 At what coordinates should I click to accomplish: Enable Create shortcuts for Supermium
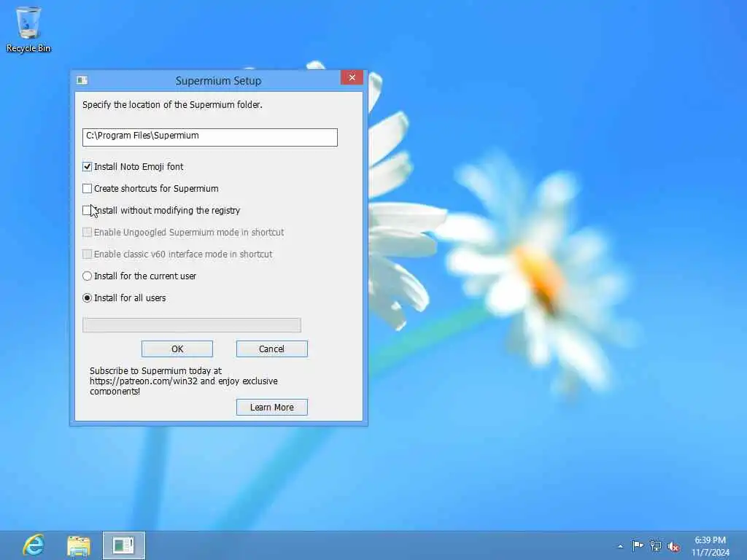(x=87, y=189)
